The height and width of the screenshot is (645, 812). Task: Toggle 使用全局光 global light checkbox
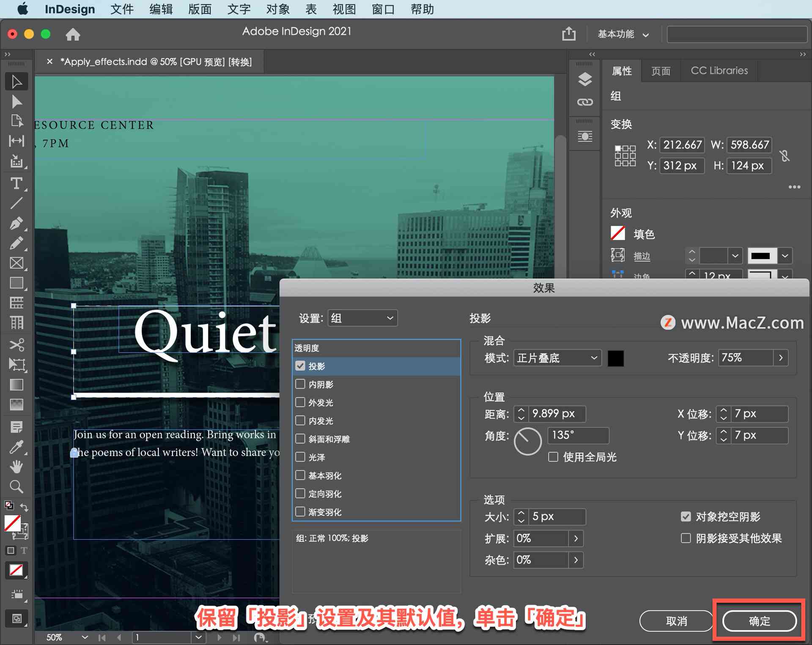[553, 457]
